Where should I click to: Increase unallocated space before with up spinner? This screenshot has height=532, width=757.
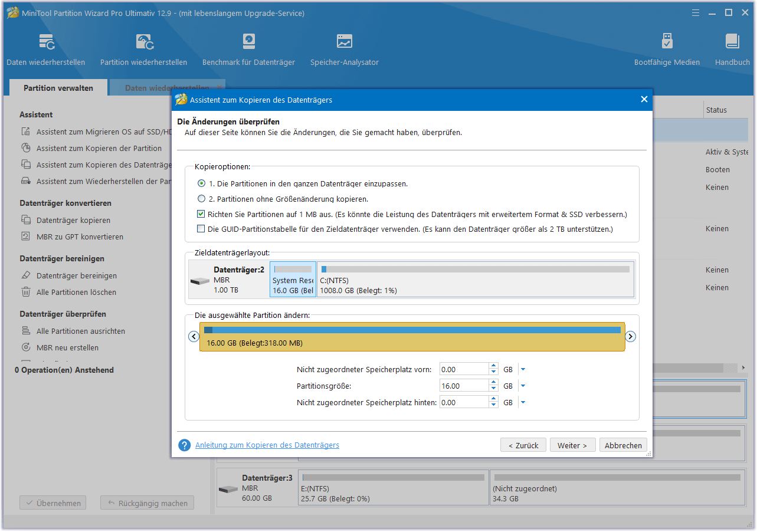coord(493,366)
